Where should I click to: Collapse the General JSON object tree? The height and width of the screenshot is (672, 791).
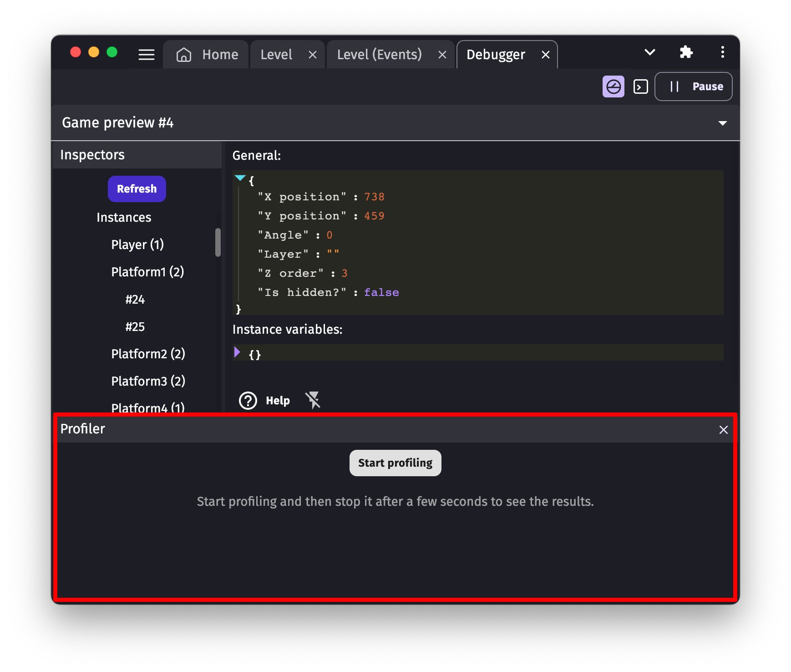click(x=240, y=178)
